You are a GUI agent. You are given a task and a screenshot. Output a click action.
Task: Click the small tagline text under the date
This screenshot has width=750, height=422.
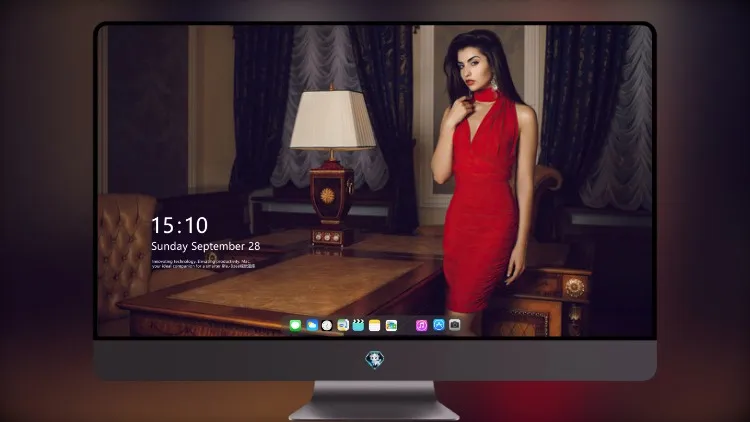[x=203, y=264]
